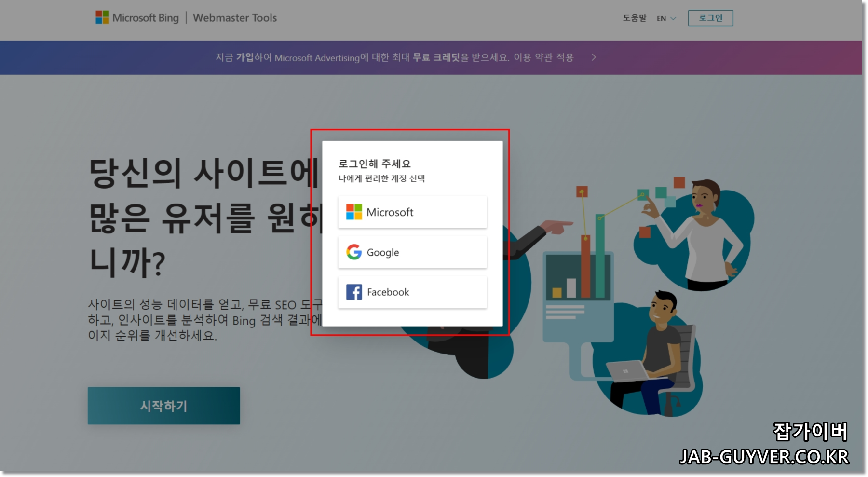Sign in with Google account
Image resolution: width=868 pixels, height=477 pixels.
point(412,252)
